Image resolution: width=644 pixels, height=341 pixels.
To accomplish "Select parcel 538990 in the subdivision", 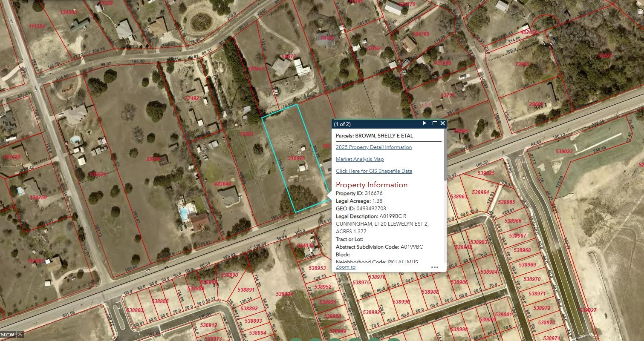I will coord(401,301).
